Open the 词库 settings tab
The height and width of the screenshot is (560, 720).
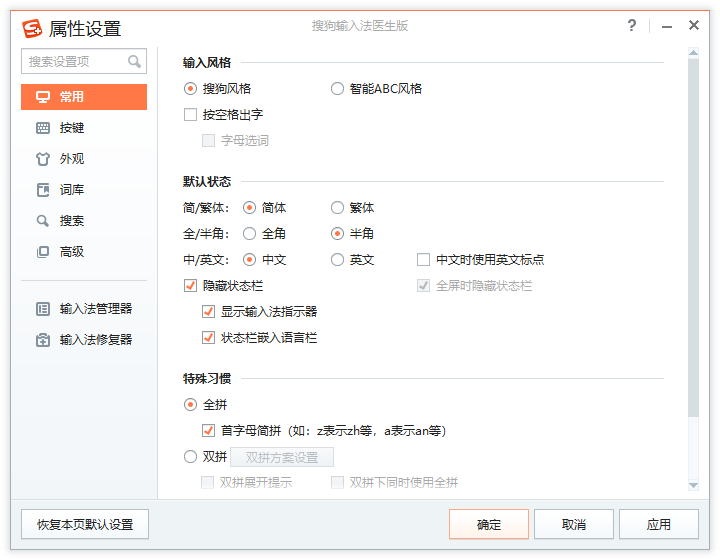84,190
